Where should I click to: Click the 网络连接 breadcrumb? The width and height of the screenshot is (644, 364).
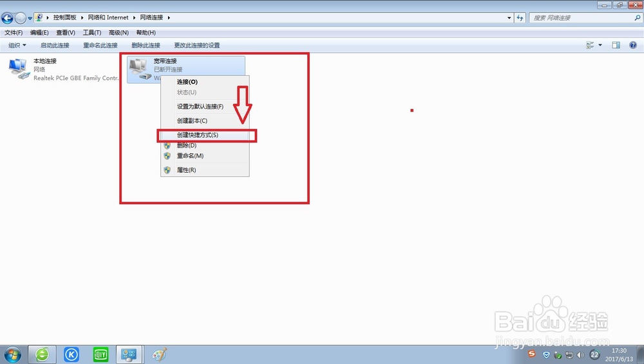pyautogui.click(x=151, y=17)
